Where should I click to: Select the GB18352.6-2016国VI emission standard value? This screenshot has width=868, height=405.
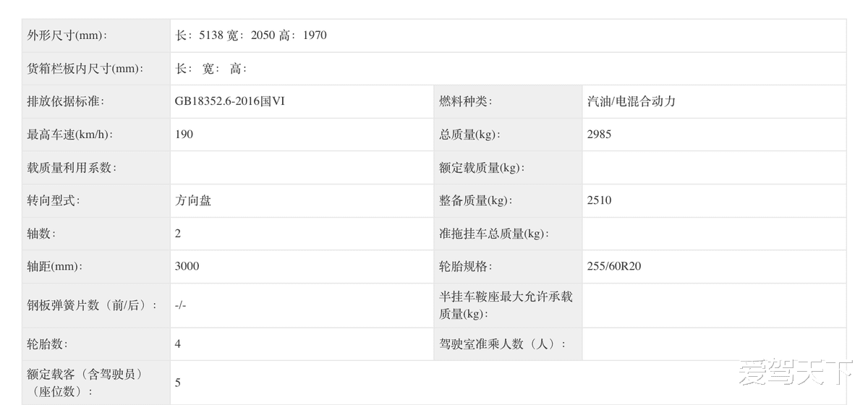tap(229, 102)
